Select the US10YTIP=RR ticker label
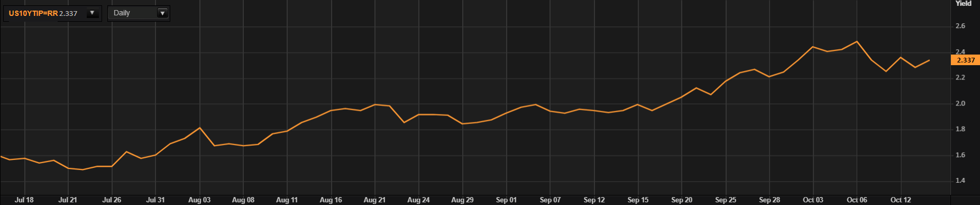This screenshot has height=205, width=980. pyautogui.click(x=33, y=13)
